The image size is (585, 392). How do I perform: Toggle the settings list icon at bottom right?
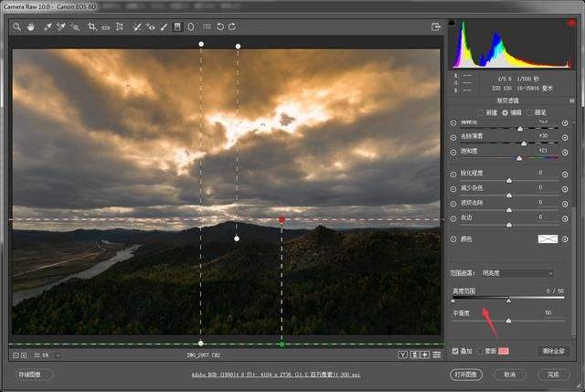point(437,355)
